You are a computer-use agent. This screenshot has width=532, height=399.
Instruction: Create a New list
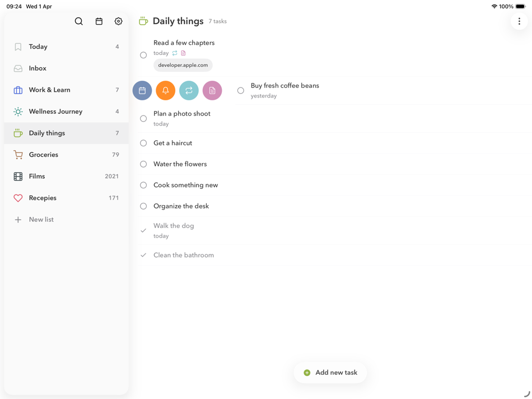click(66, 220)
